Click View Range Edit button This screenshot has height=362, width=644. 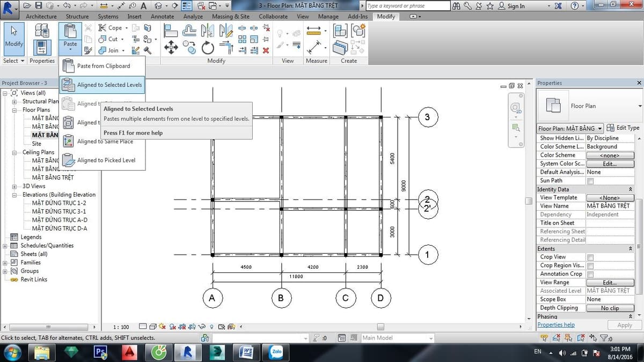point(610,283)
